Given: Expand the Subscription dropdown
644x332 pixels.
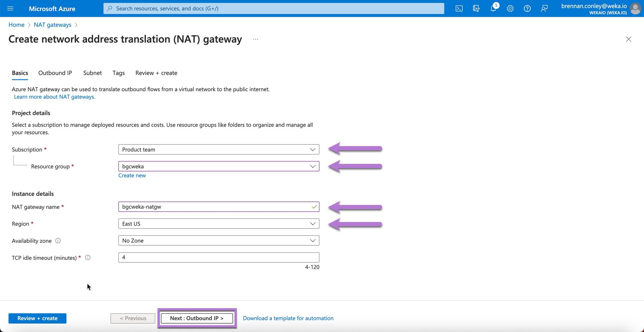Looking at the screenshot, I should (219, 150).
